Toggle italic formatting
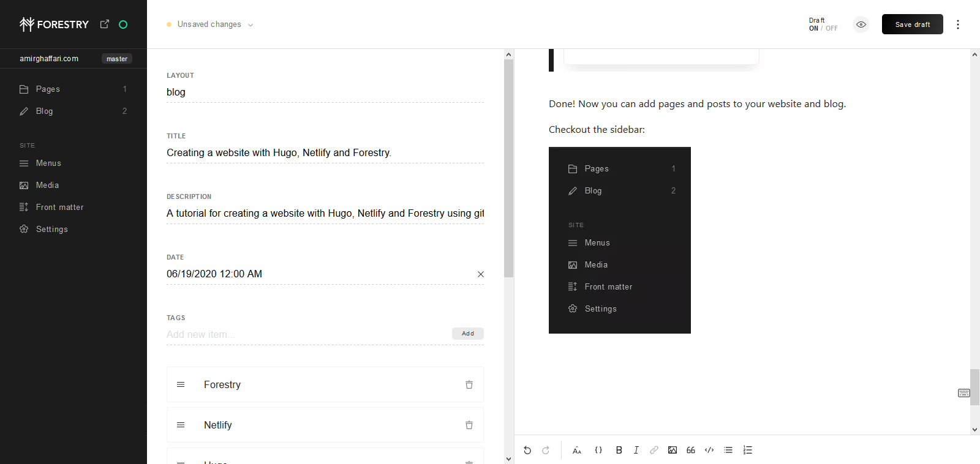980x464 pixels. (636, 450)
